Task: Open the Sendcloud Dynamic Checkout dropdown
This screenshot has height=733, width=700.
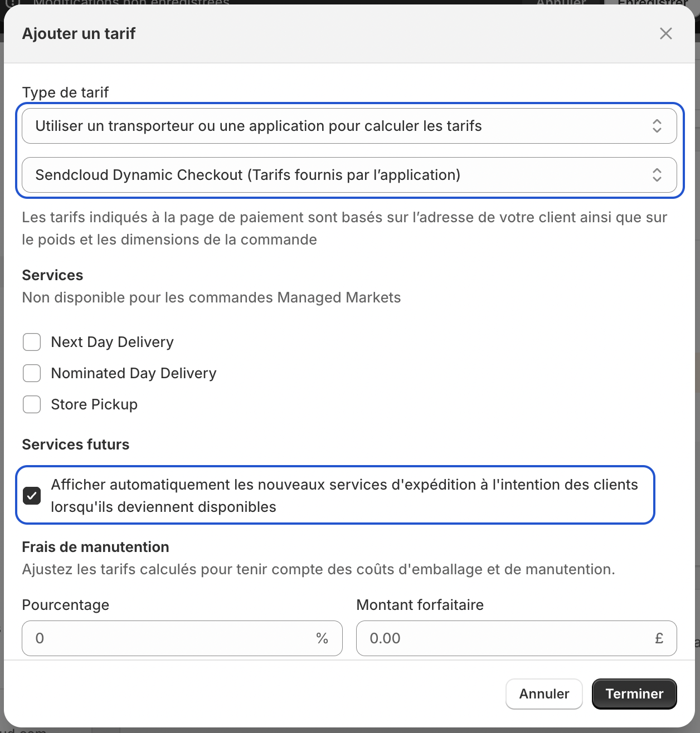Action: (x=349, y=175)
